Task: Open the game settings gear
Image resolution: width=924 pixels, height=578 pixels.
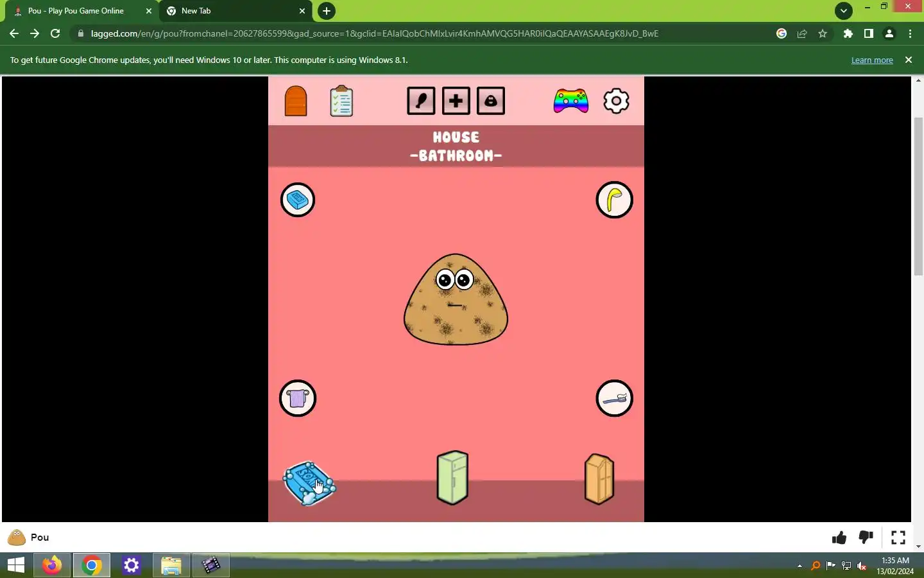Action: coord(616,101)
